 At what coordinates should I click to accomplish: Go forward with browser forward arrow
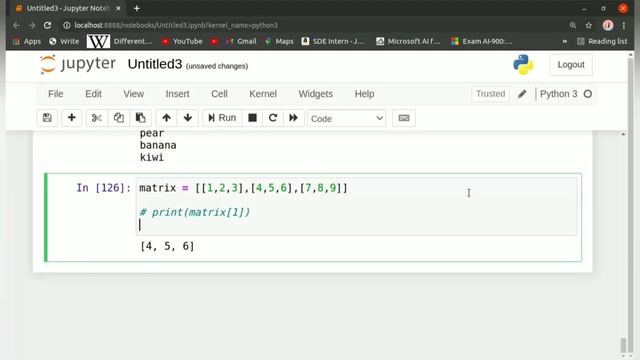coord(32,25)
